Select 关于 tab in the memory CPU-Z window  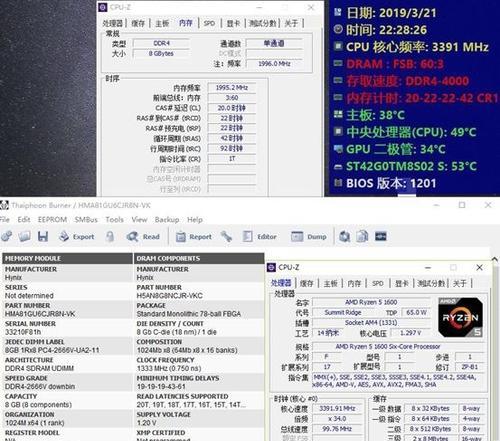click(291, 23)
